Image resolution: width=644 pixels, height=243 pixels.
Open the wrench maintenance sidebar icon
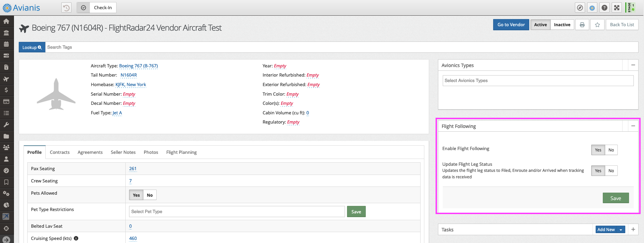click(x=6, y=125)
